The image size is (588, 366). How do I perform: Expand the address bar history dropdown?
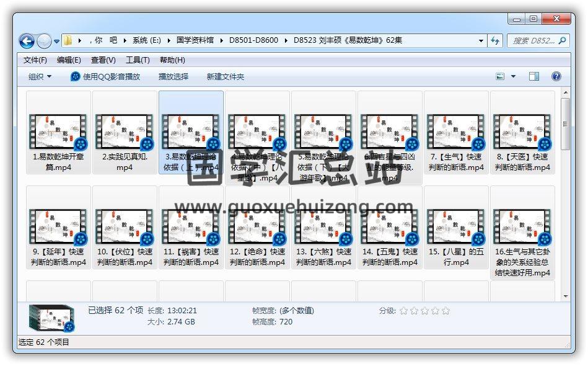(481, 40)
